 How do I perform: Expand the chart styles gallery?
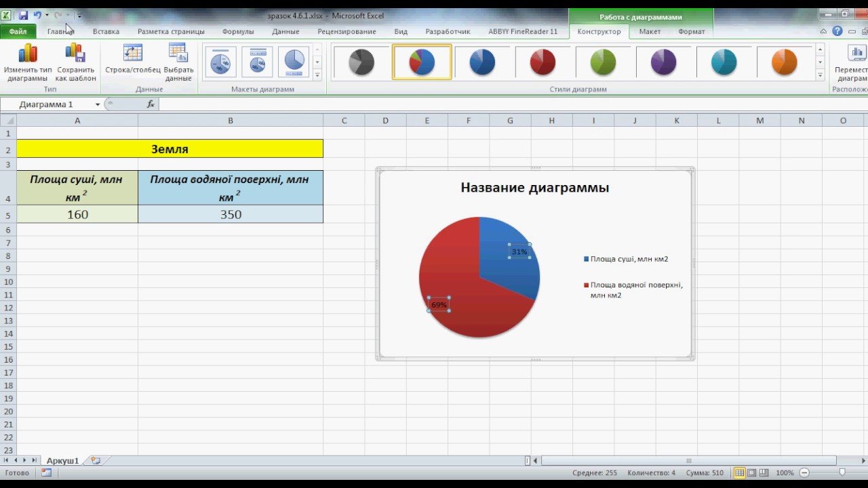coord(820,75)
